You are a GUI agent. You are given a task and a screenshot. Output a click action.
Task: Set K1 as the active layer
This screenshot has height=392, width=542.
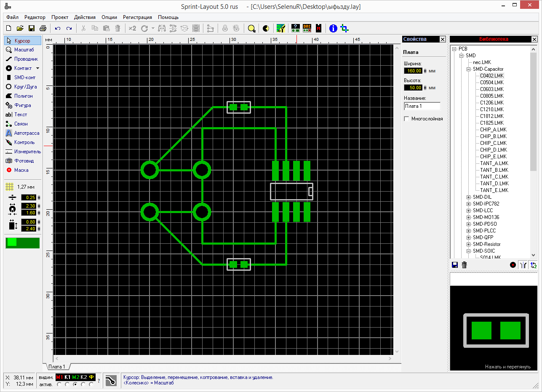pyautogui.click(x=67, y=384)
